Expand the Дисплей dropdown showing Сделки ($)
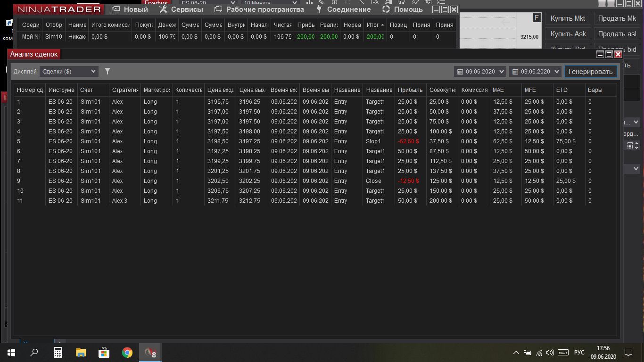The height and width of the screenshot is (362, 644). coord(69,71)
